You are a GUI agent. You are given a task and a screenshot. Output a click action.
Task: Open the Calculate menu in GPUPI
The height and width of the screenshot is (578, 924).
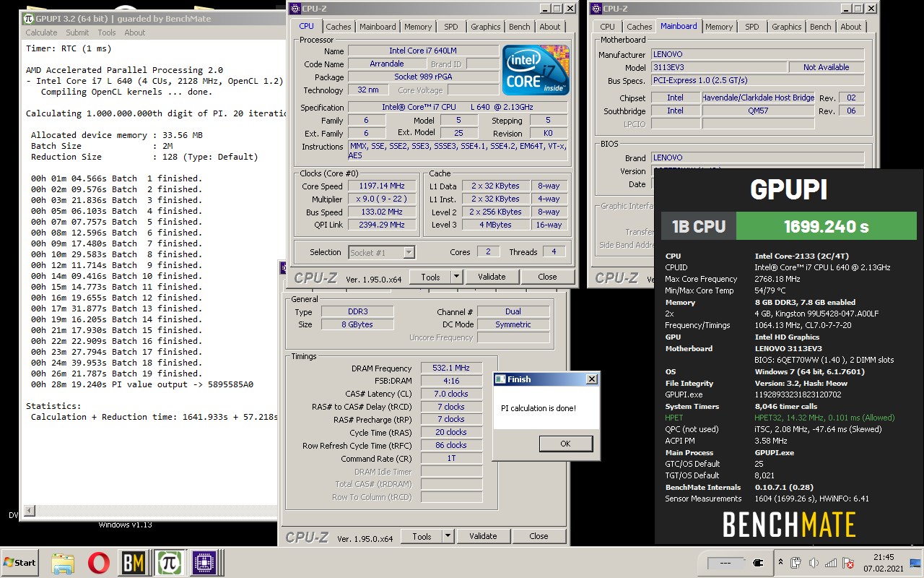(x=41, y=33)
